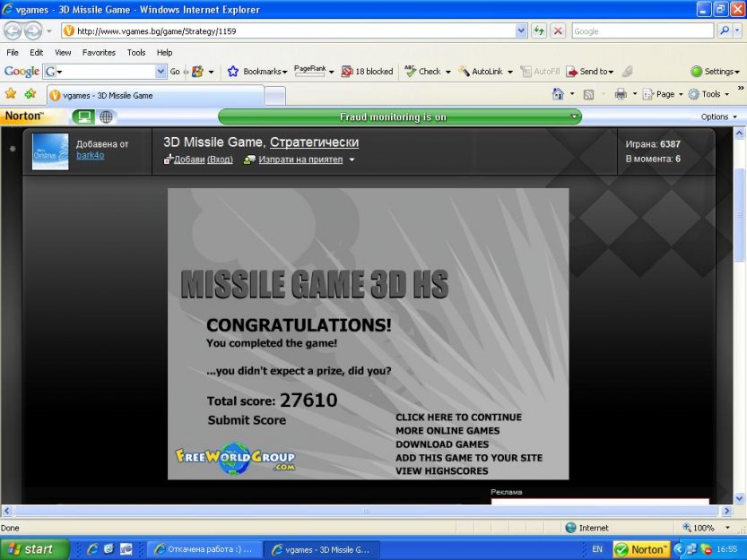Click the search magnifier icon
This screenshot has height=560, width=747.
pyautogui.click(x=725, y=30)
